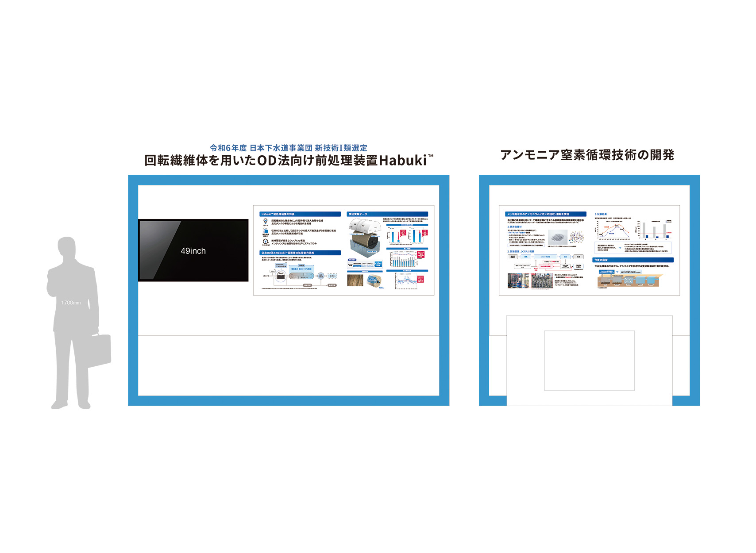Click the 49inch black monitor display
The width and height of the screenshot is (756, 553).
pos(193,250)
